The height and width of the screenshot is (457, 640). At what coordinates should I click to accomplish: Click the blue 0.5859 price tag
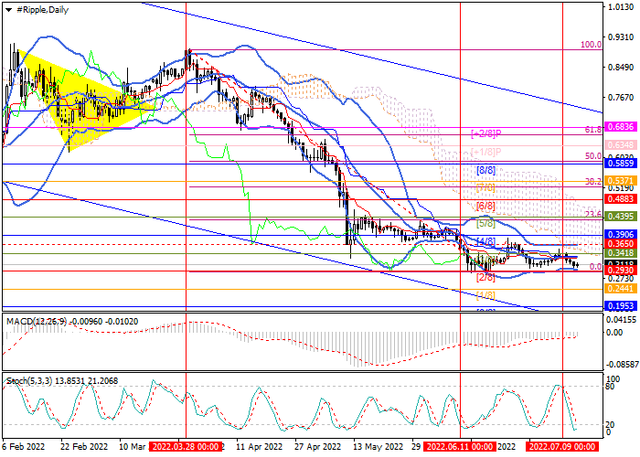coord(621,163)
